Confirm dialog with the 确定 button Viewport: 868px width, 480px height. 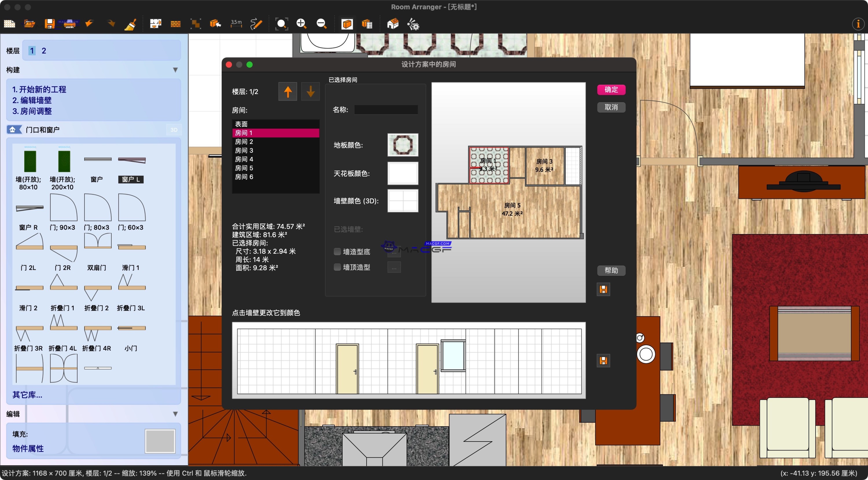[x=611, y=90]
